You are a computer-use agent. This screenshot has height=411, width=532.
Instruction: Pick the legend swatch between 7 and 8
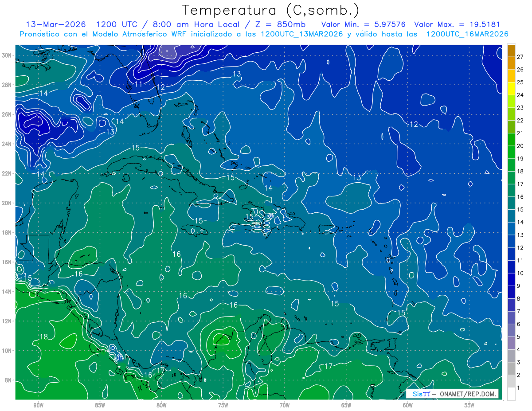pyautogui.click(x=511, y=305)
